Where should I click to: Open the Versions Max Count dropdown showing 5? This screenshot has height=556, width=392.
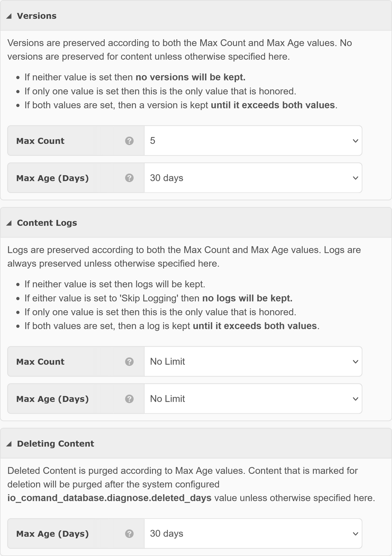(253, 141)
